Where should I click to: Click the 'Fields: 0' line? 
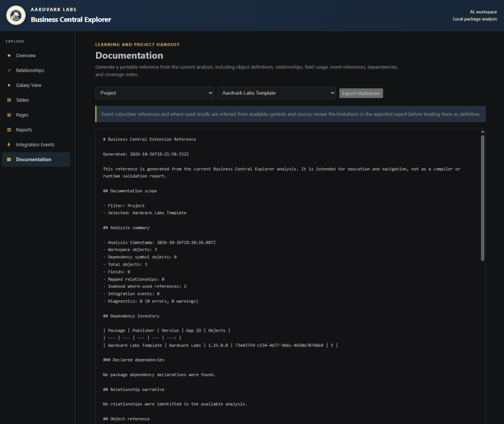(116, 272)
